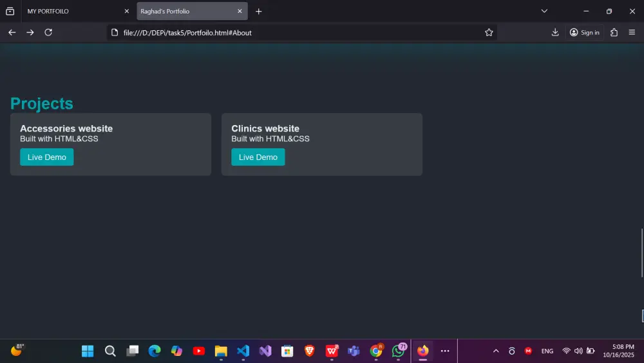
Task: Switch to the MY PORTFOILO tab
Action: tap(74, 11)
